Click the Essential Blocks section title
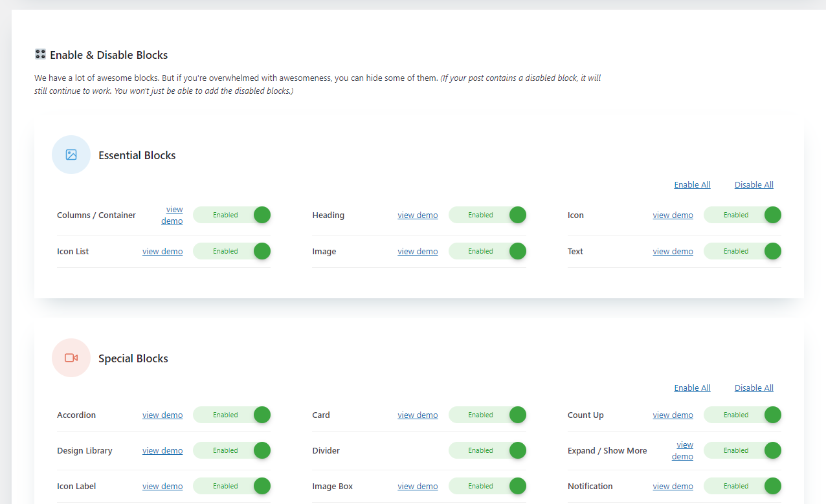Viewport: 826px width, 504px height. 137,155
